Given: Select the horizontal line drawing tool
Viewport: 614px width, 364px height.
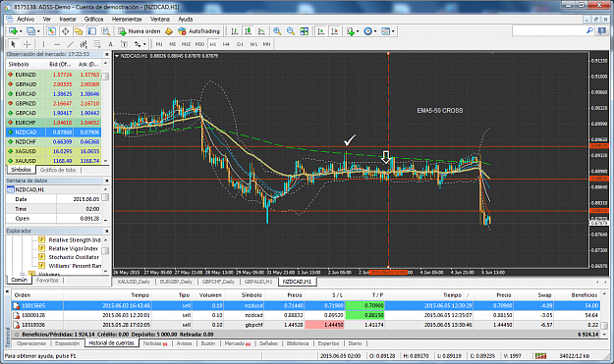Looking at the screenshot, I should click(x=57, y=44).
